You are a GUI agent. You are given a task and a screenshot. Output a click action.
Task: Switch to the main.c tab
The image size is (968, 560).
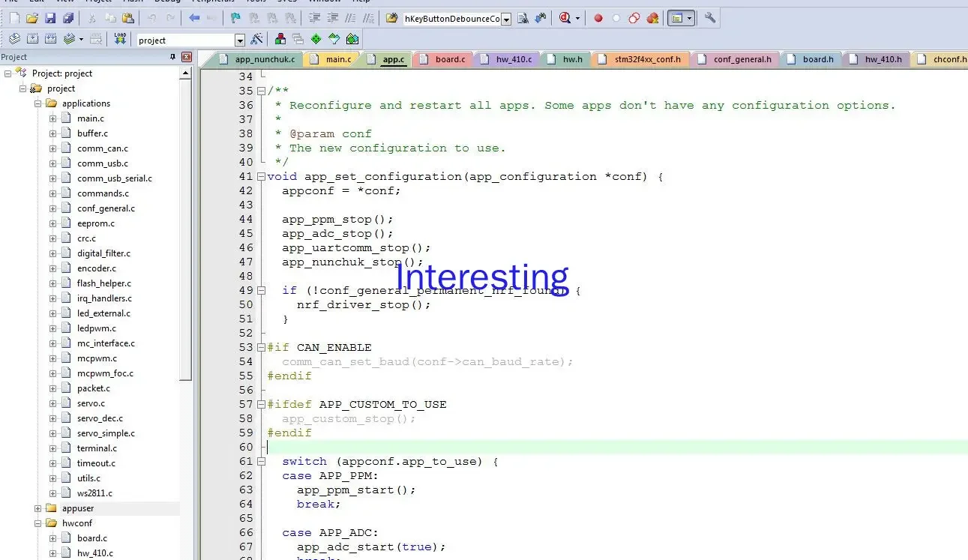pos(331,59)
